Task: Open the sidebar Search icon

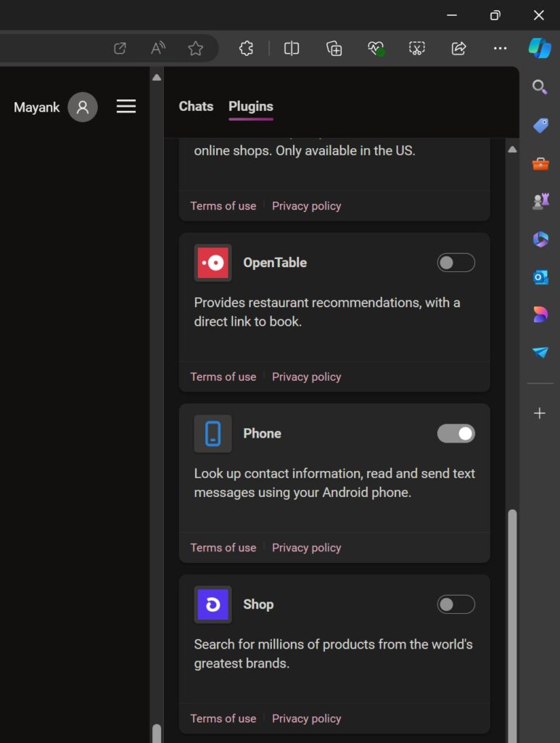Action: (540, 87)
